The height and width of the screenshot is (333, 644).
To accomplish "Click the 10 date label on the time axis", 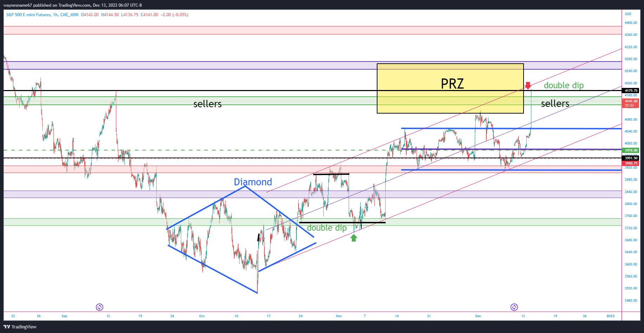I will click(x=236, y=316).
